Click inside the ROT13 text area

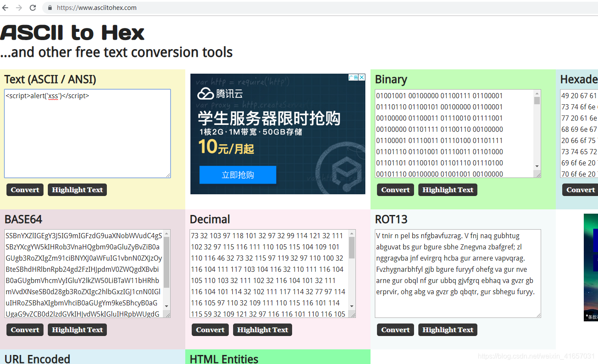point(458,274)
